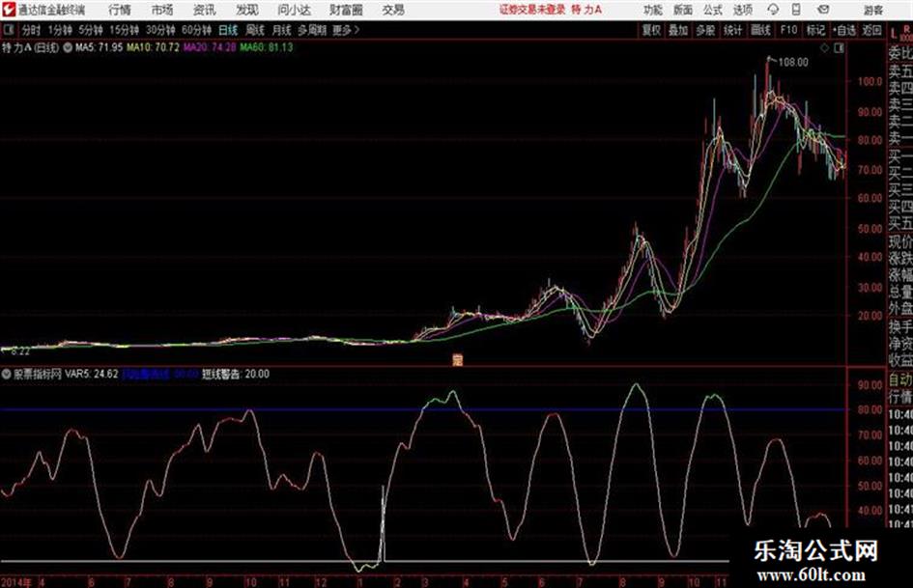Viewport: 913px width, 588px height.
Task: Click the 游客 user account label
Action: (873, 10)
